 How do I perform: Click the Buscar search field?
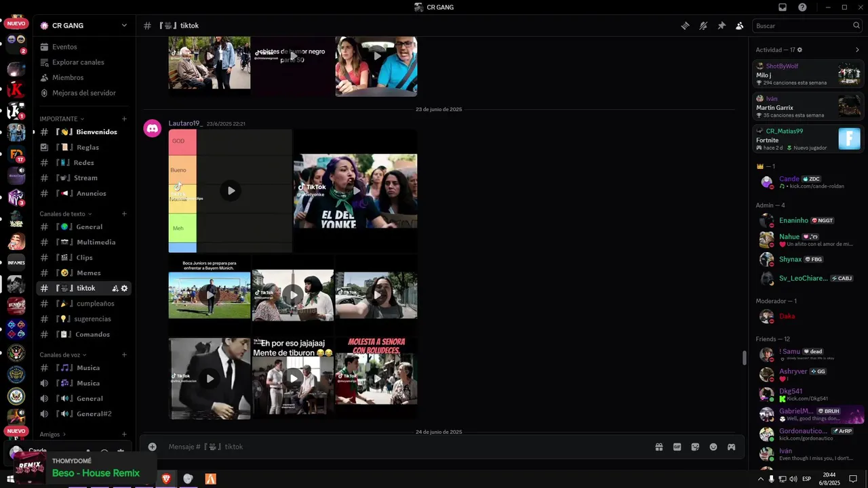click(x=807, y=26)
